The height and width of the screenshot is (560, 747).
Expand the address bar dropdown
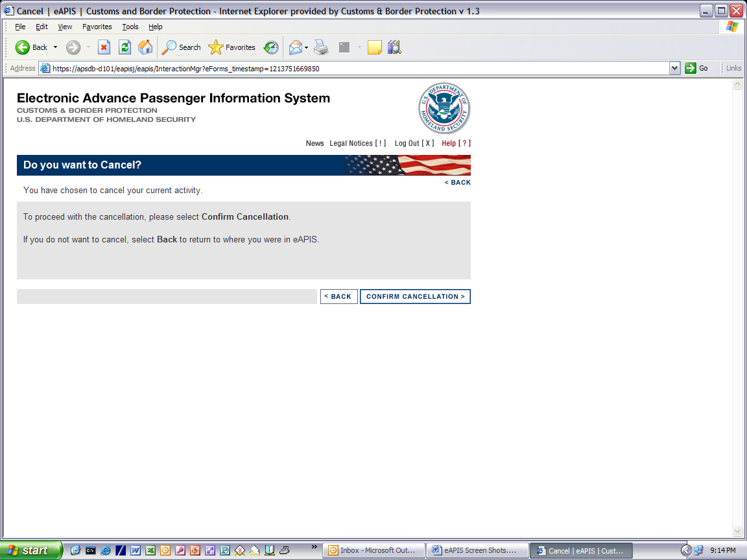point(674,69)
